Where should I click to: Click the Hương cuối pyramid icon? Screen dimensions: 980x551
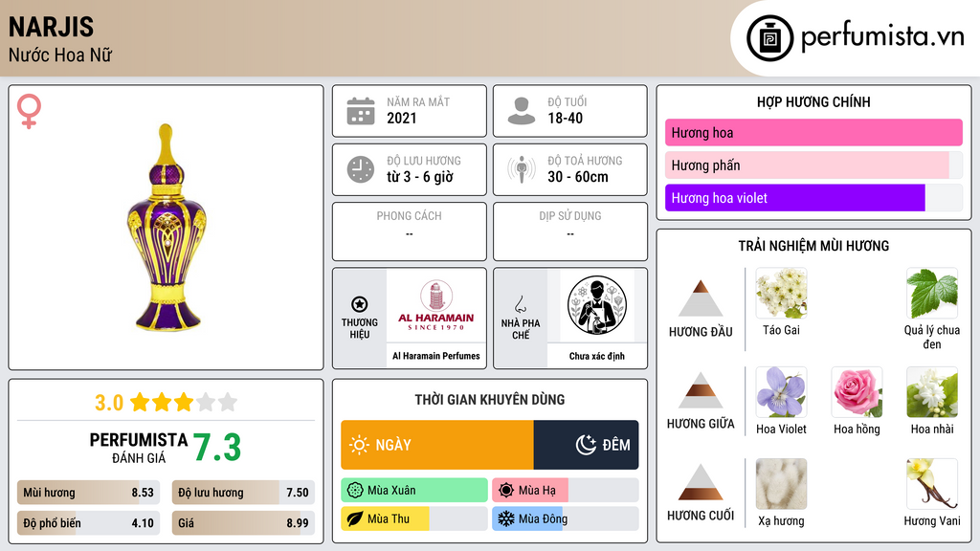[x=701, y=482]
